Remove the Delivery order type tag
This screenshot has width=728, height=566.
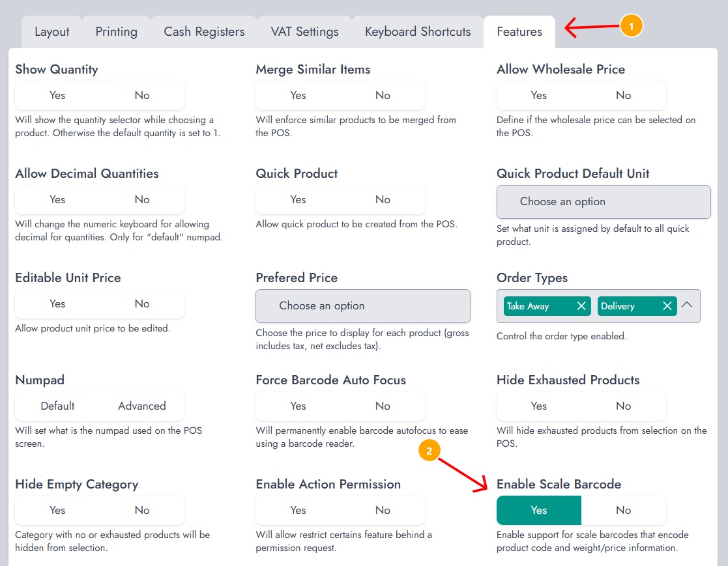pyautogui.click(x=667, y=306)
